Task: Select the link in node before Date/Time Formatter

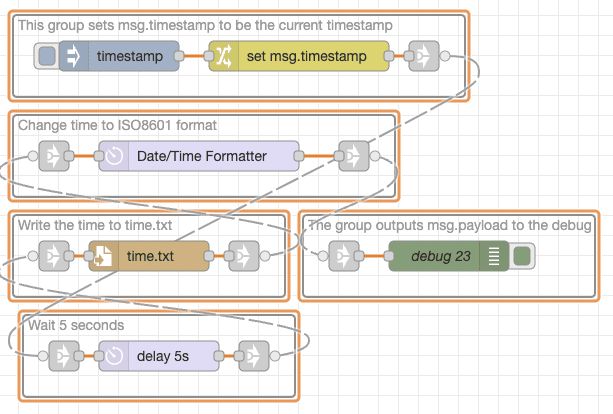Action: tap(54, 156)
